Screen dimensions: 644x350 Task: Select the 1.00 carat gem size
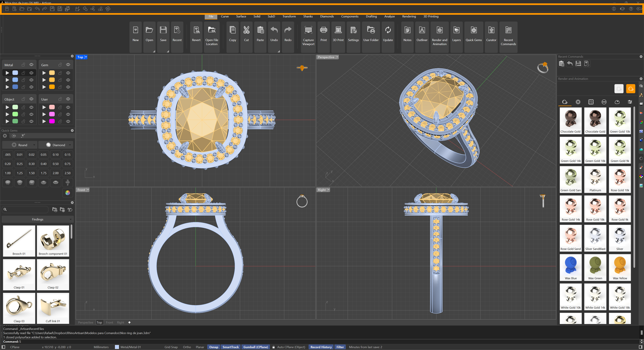(8, 173)
